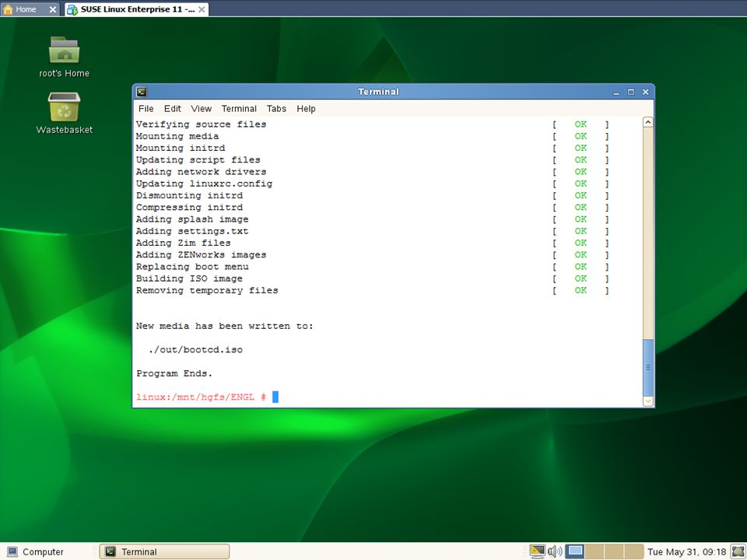
Task: Click the network display tray icon
Action: (538, 551)
